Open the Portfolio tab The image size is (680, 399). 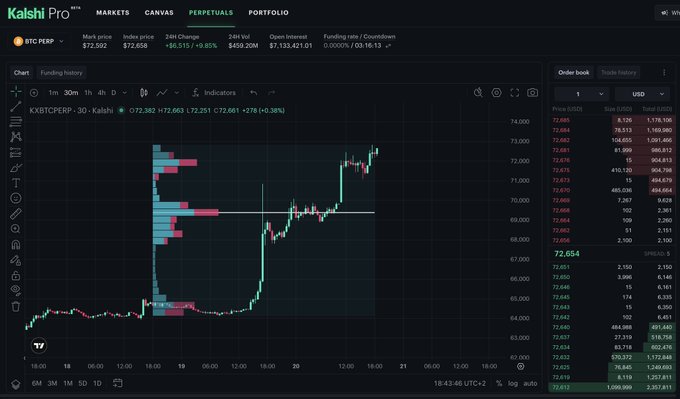pyautogui.click(x=268, y=13)
